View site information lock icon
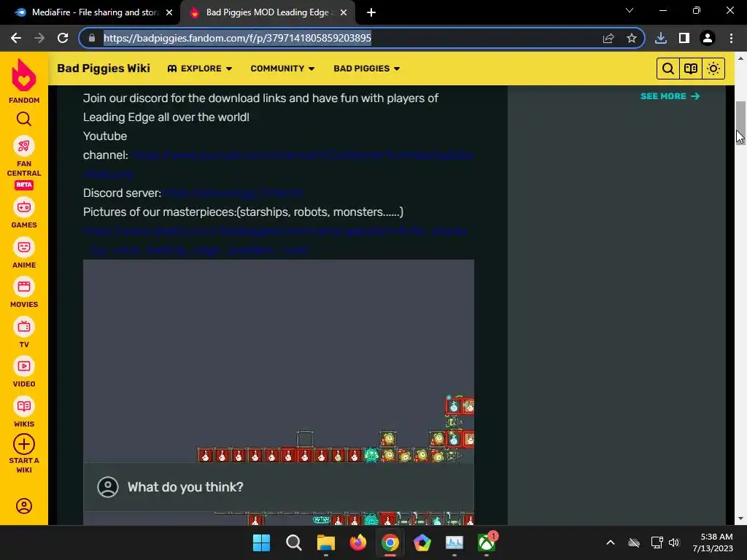The image size is (747, 560). (x=92, y=38)
